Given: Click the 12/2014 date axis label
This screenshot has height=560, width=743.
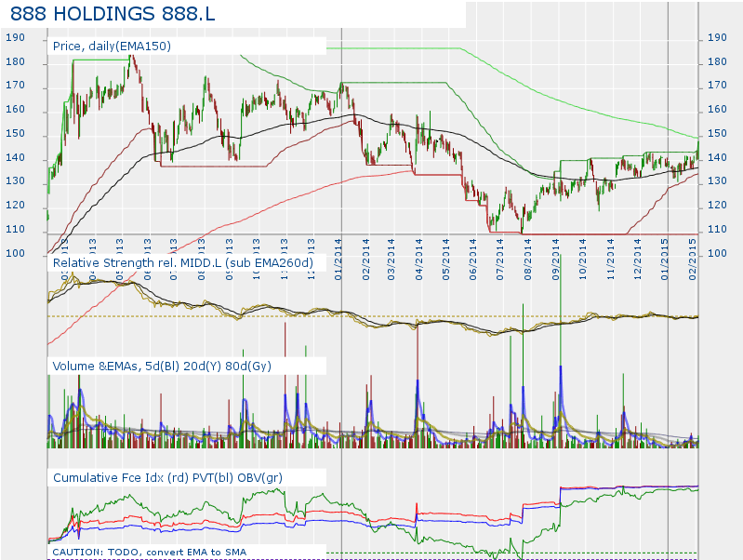Looking at the screenshot, I should [637, 260].
